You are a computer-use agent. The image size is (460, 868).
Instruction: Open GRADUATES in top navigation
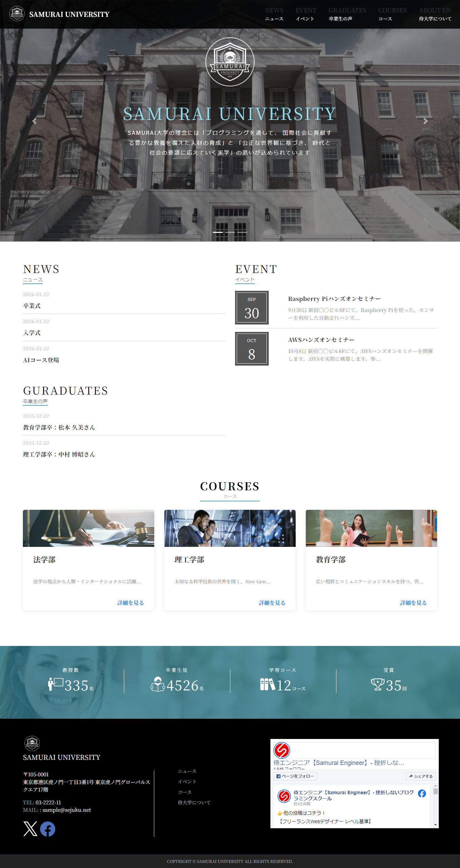347,14
